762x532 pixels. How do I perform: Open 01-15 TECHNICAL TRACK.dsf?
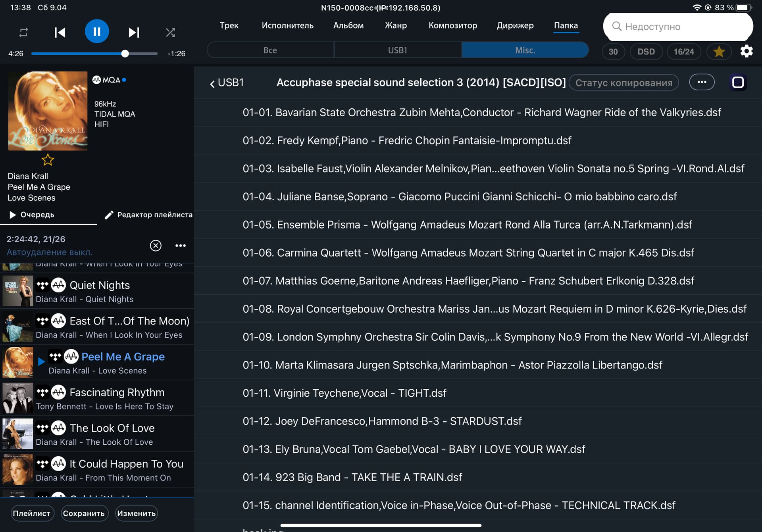478,505
